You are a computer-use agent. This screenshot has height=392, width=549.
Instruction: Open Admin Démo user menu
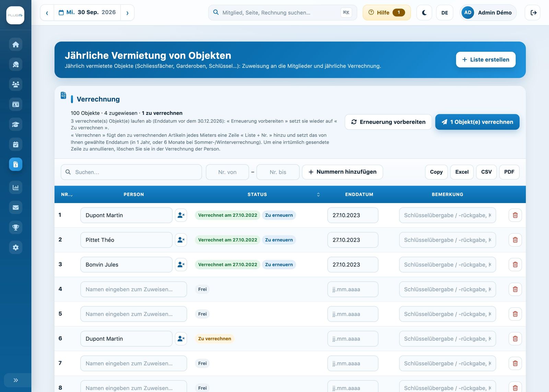[x=488, y=13]
